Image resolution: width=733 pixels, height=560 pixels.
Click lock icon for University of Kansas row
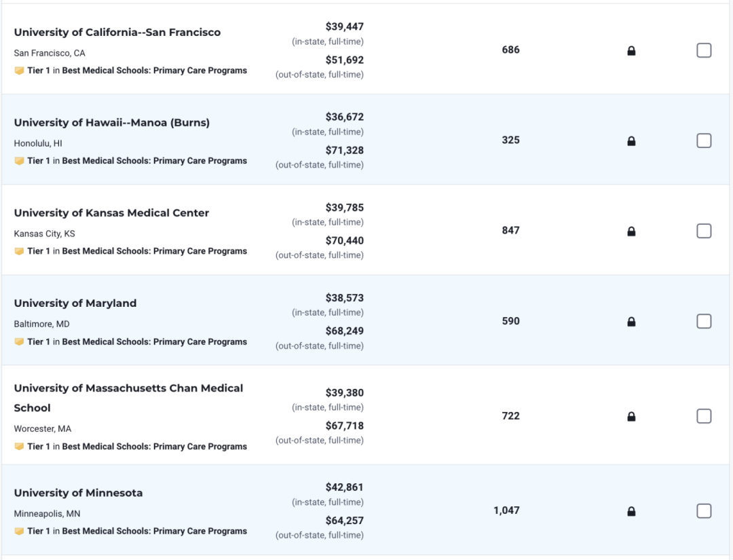point(631,231)
